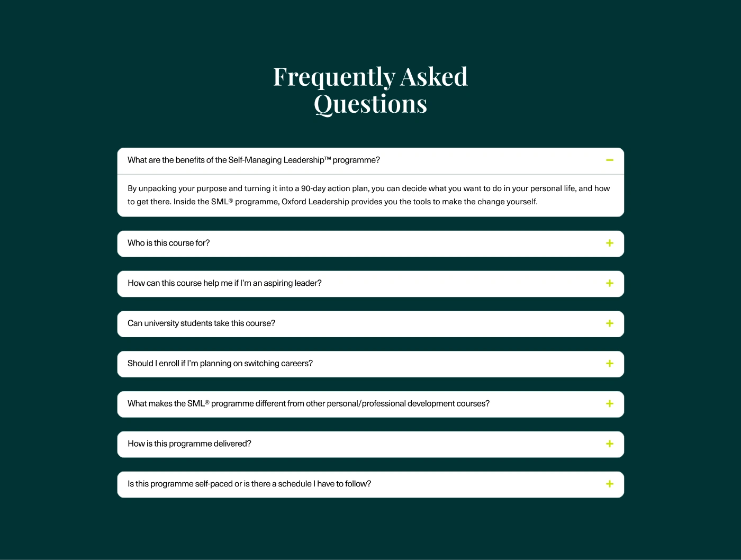Screen dimensions: 741x560
Task: Open "Can university students take this course?"
Action: pyautogui.click(x=201, y=323)
